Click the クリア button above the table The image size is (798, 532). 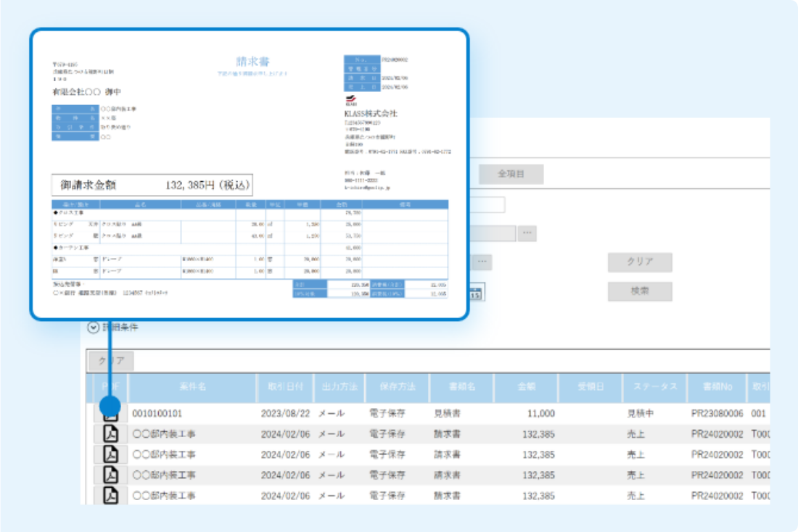(110, 360)
